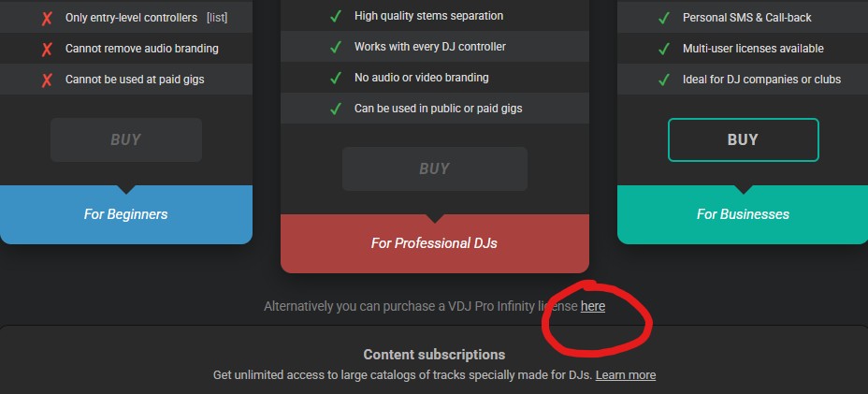Screen dimensions: 868x394
Task: Click the checkmark next to Multi-user licenses available
Action: (x=664, y=49)
